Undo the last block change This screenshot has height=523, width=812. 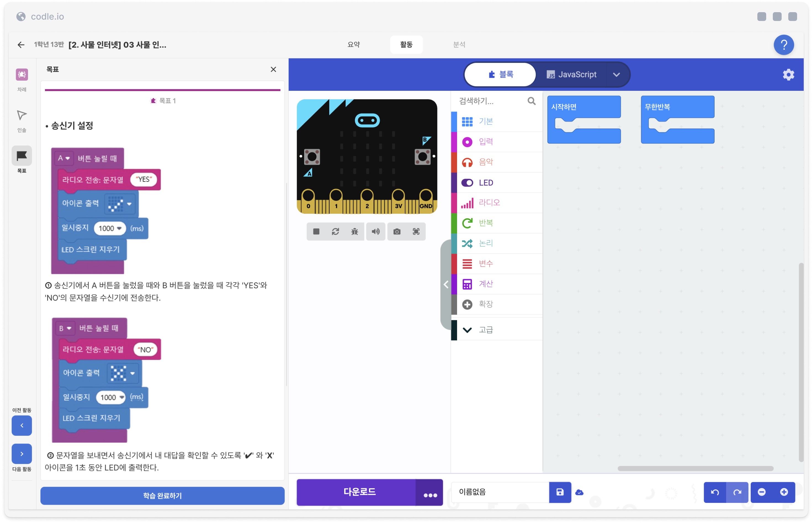(x=715, y=492)
